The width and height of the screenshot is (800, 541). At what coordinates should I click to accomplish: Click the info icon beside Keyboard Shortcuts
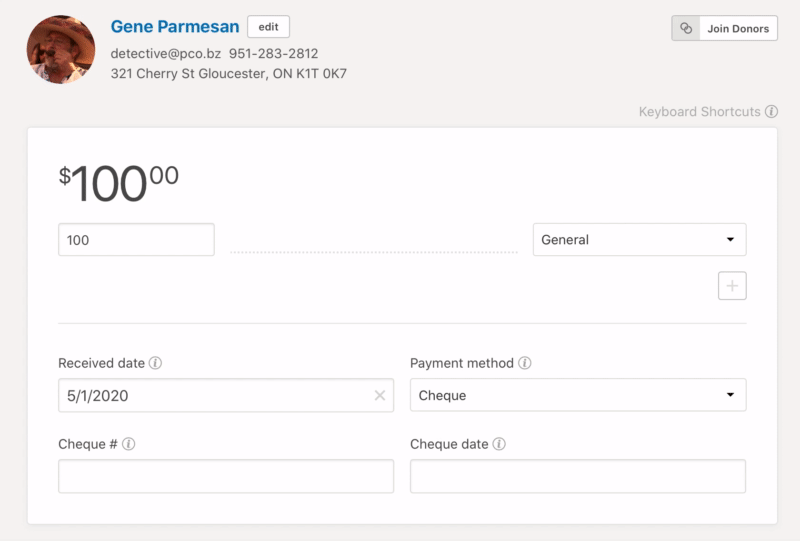tap(771, 112)
